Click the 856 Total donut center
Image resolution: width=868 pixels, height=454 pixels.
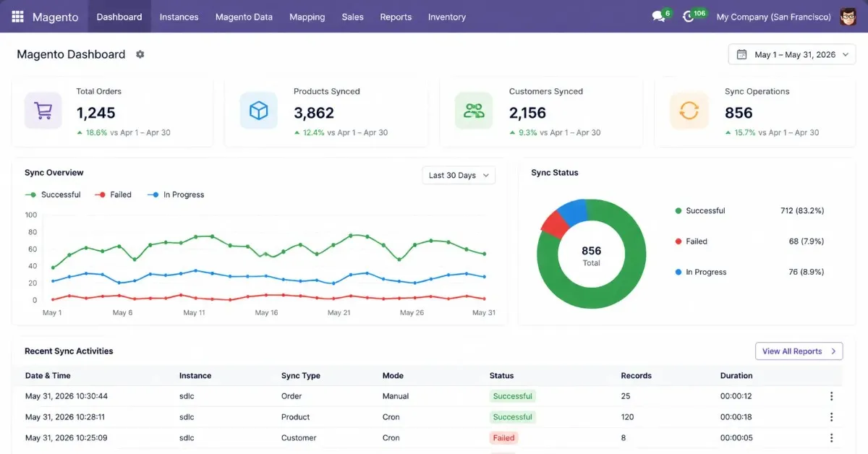592,256
